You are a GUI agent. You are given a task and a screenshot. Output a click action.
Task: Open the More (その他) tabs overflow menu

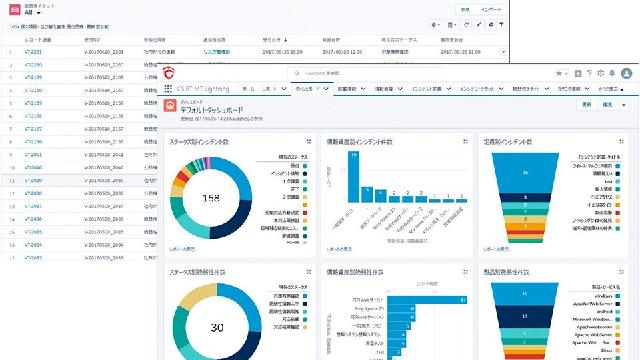click(611, 89)
